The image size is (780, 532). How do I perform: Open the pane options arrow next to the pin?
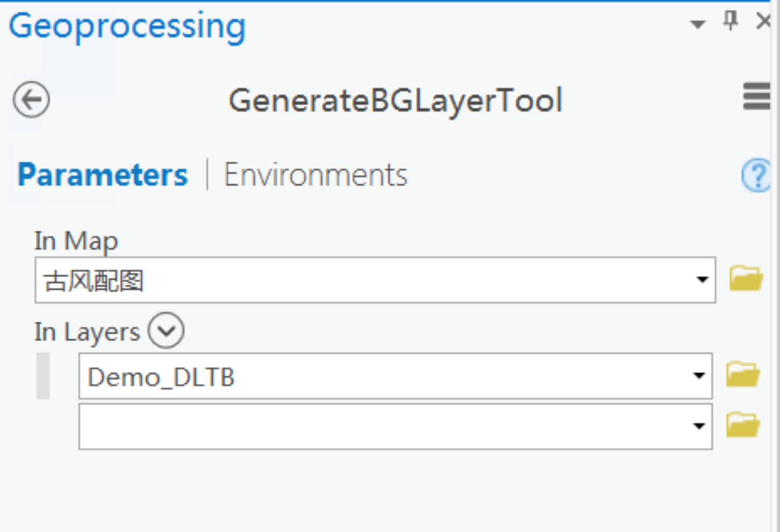click(698, 24)
